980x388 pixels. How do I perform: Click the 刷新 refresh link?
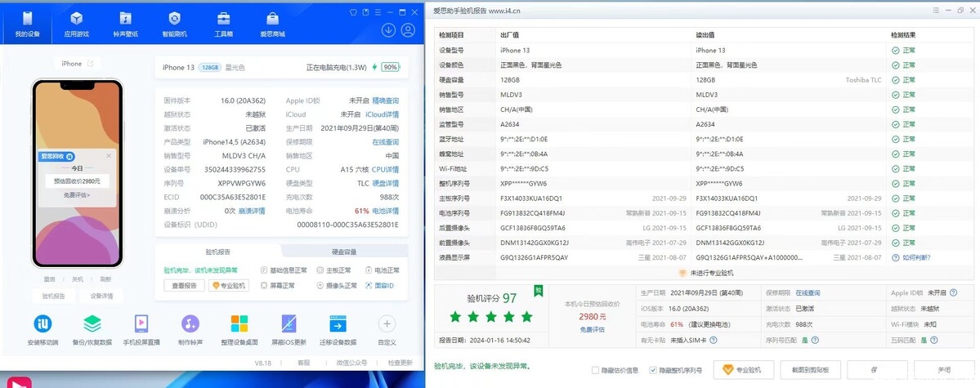(x=105, y=279)
